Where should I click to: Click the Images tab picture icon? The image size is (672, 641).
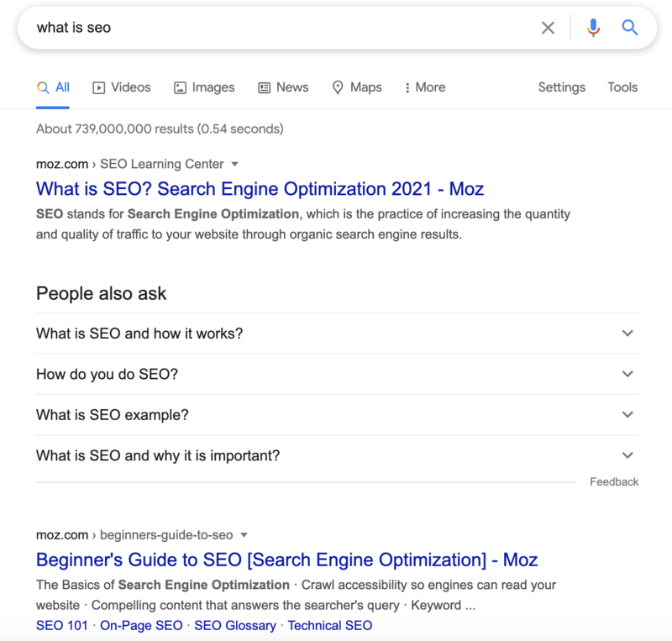[181, 87]
